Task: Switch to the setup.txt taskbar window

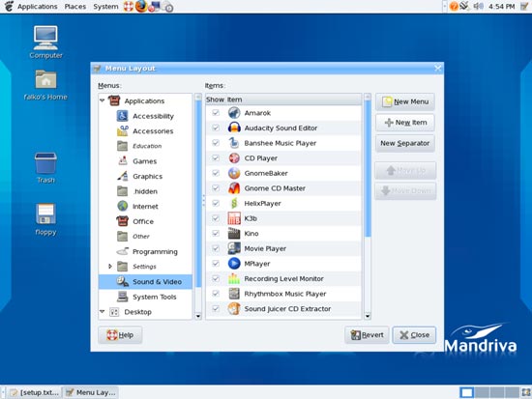Action: point(35,392)
